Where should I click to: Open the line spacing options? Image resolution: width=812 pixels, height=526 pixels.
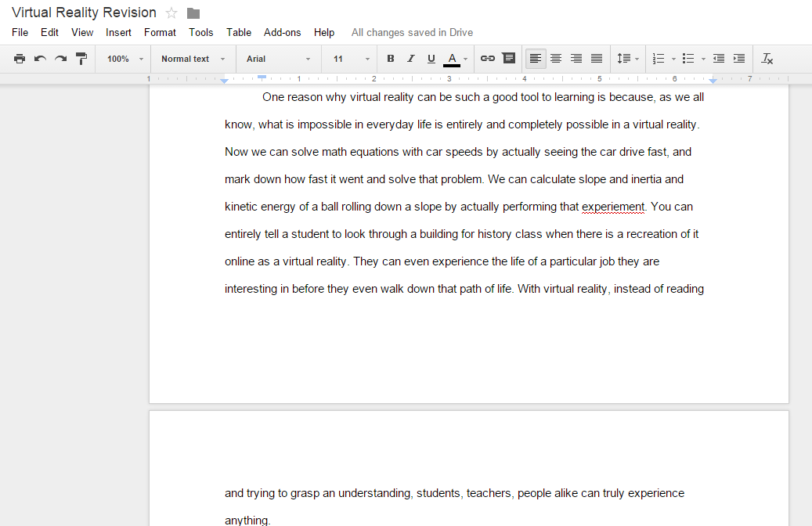tap(628, 59)
